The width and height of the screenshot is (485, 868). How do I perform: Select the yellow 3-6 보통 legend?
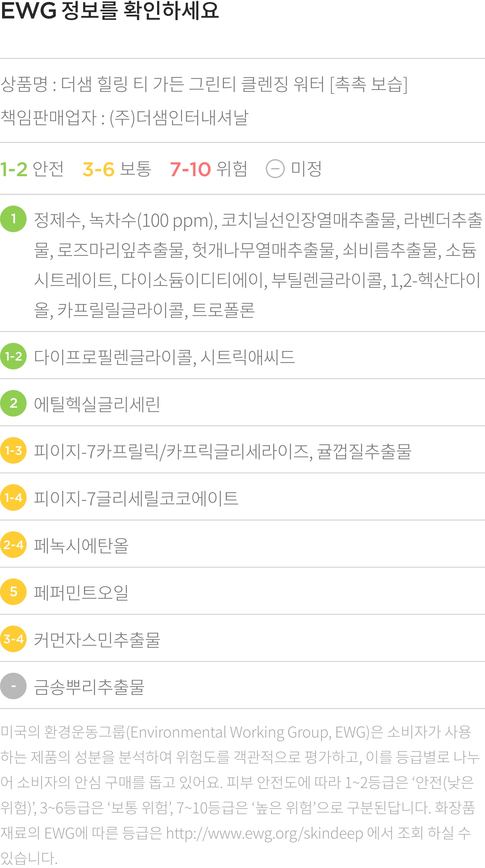(117, 169)
